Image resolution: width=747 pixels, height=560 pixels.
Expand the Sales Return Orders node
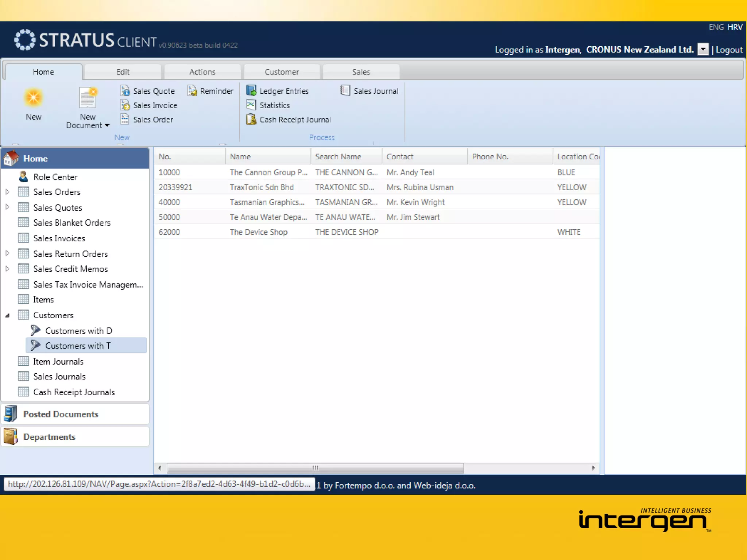pyautogui.click(x=7, y=253)
